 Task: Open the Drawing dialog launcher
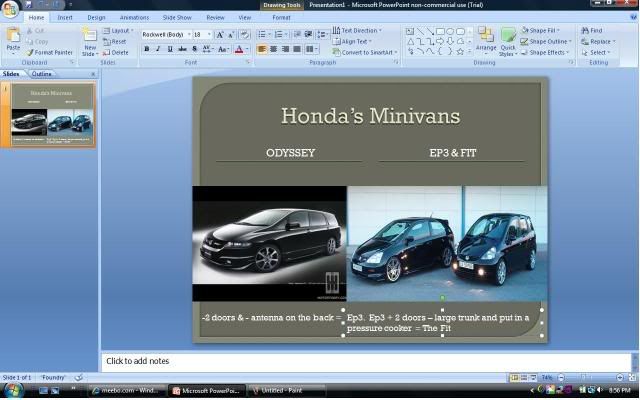(x=571, y=62)
